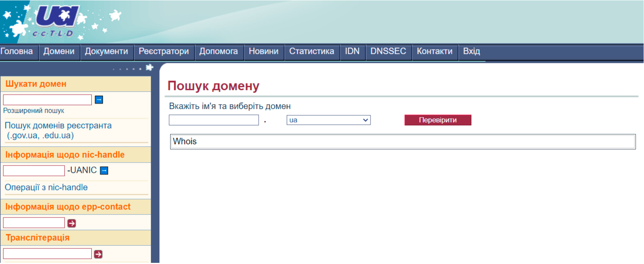The width and height of the screenshot is (644, 264).
Task: Click the Пошук домену page heading
Action: (x=213, y=86)
